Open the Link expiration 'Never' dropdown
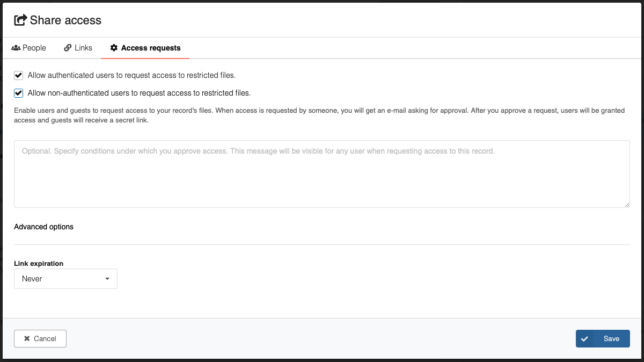 65,279
